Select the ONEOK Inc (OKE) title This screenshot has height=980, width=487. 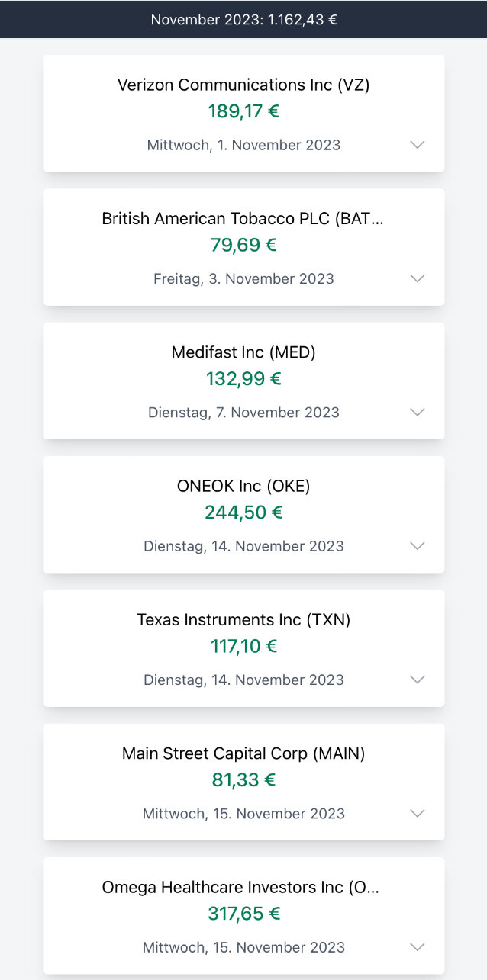click(243, 486)
